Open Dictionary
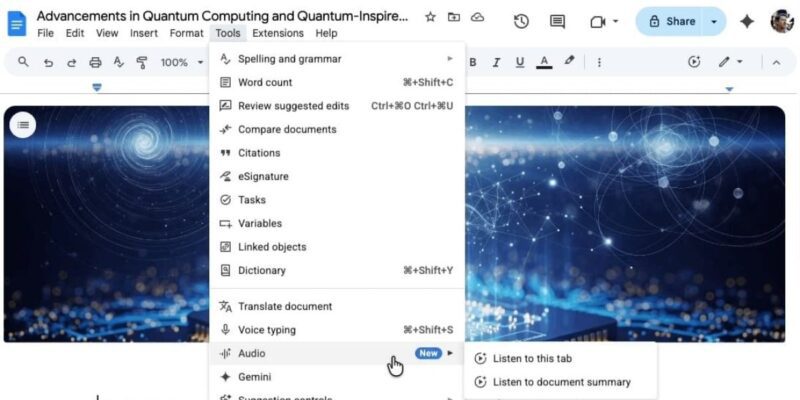 pyautogui.click(x=337, y=270)
